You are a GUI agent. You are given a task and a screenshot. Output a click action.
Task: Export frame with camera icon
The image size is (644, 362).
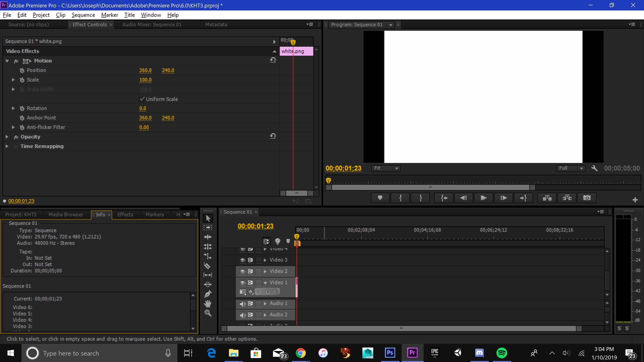click(587, 198)
